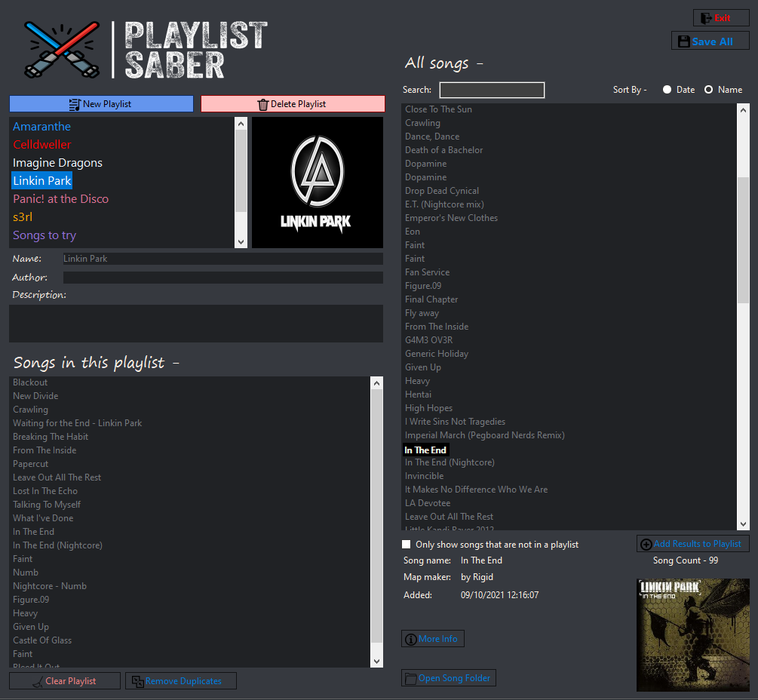Image resolution: width=758 pixels, height=700 pixels.
Task: Select E.T. (Nightcore mix) song
Action: coord(444,204)
